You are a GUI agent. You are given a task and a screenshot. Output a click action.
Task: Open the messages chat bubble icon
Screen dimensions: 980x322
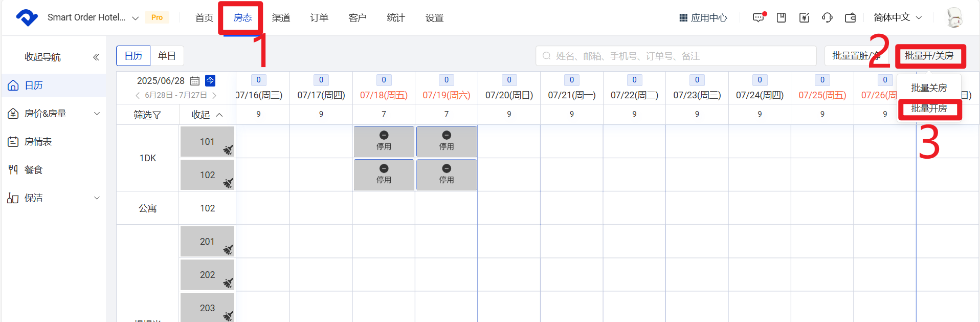click(758, 18)
